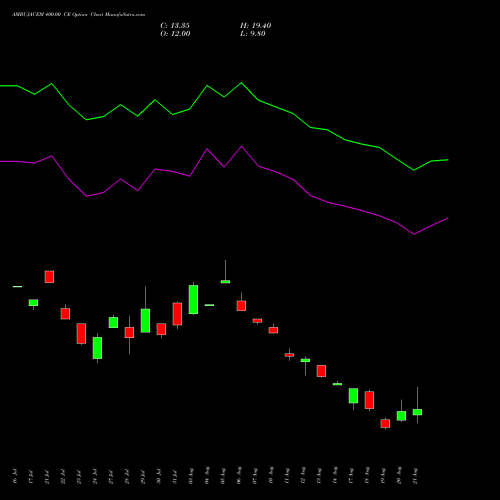
Task: Click the last green candle for 21 Aug
Action: [417, 412]
